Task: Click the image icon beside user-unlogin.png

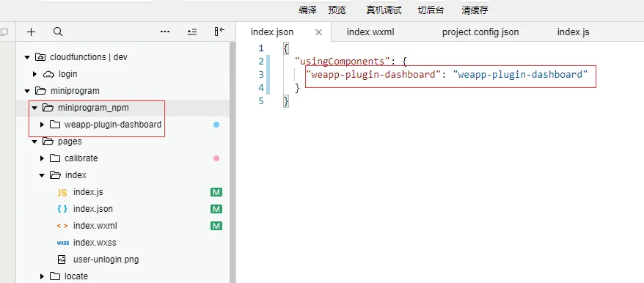Action: pyautogui.click(x=62, y=260)
